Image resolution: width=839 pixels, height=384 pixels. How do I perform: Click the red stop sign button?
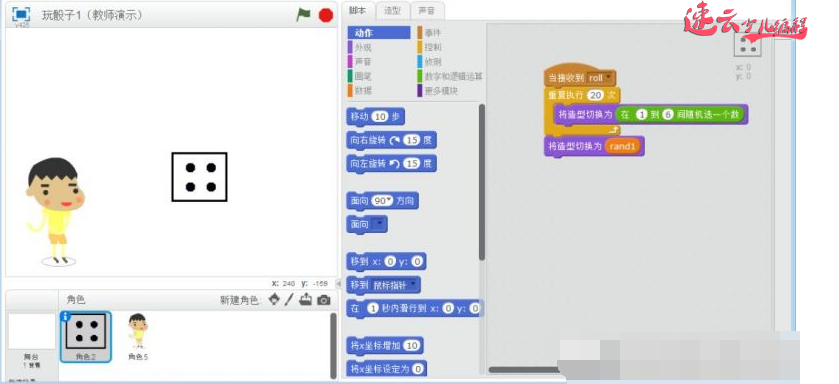click(325, 16)
